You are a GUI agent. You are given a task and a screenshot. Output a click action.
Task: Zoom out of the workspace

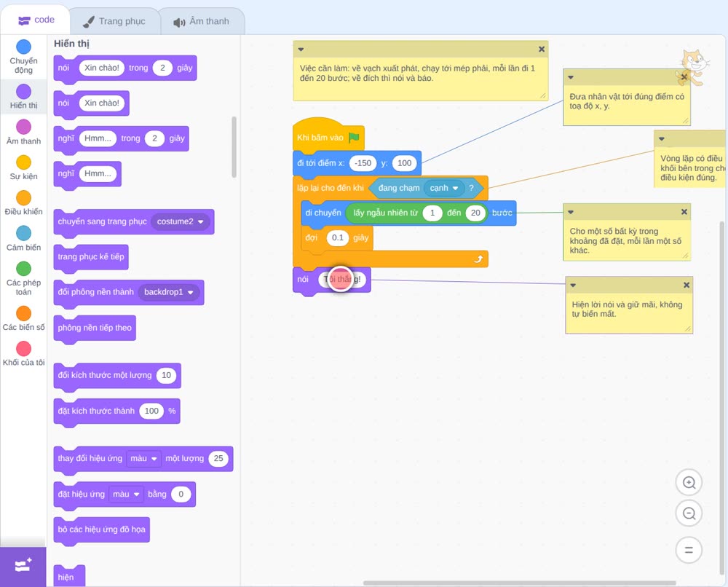pyautogui.click(x=689, y=513)
